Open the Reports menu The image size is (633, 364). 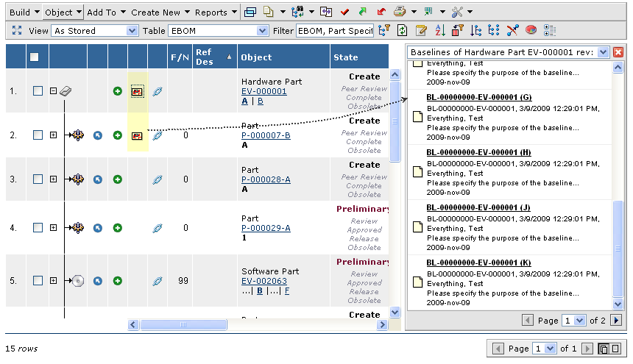[215, 13]
